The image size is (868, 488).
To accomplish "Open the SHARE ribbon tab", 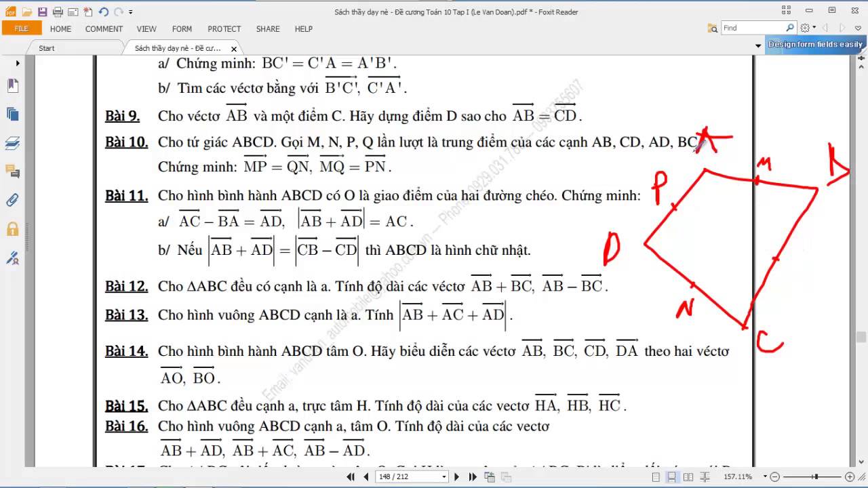I will (x=268, y=29).
